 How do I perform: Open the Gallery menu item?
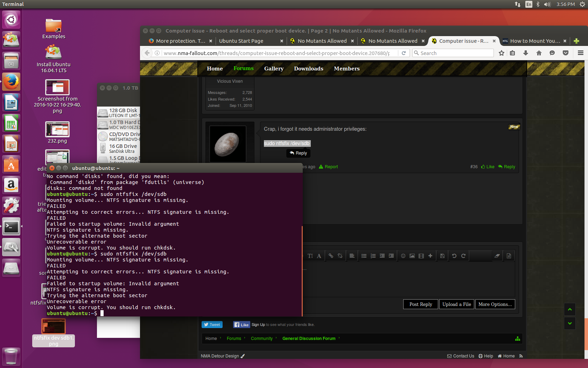coord(274,69)
